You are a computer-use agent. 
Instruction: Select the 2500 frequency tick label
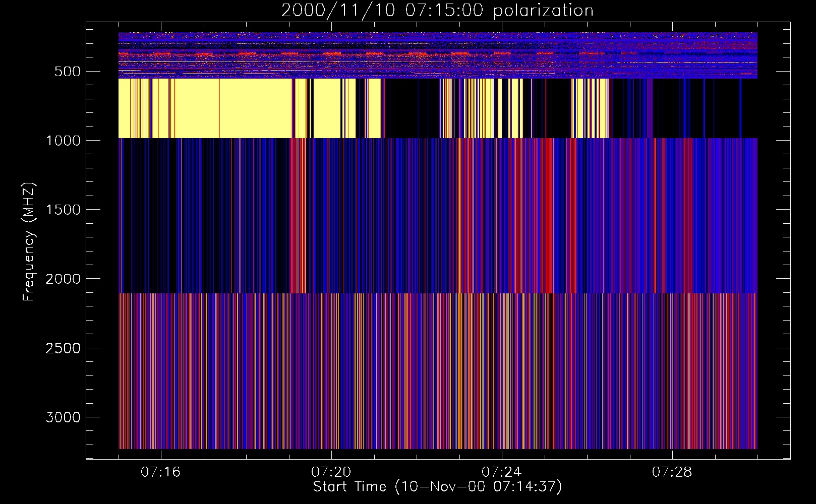tap(63, 348)
